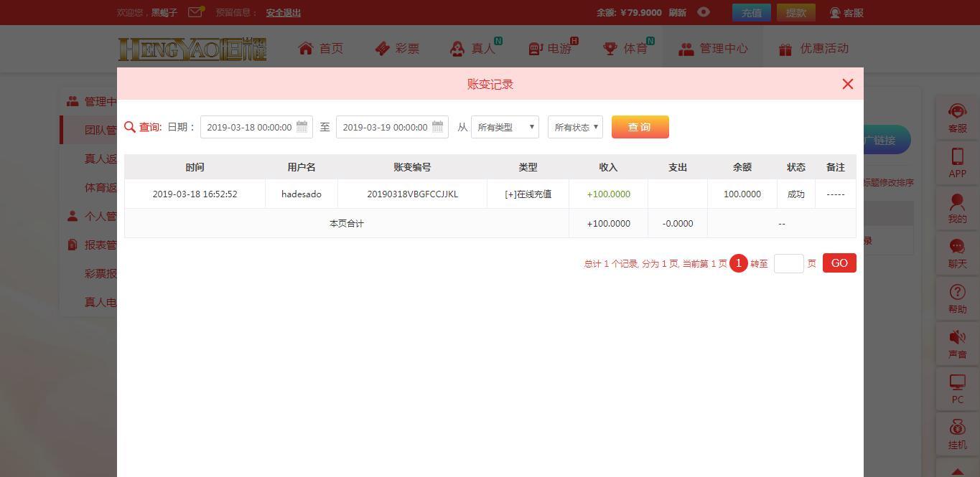Click the start date input field
Screen dimensions: 980x477
pyautogui.click(x=256, y=127)
